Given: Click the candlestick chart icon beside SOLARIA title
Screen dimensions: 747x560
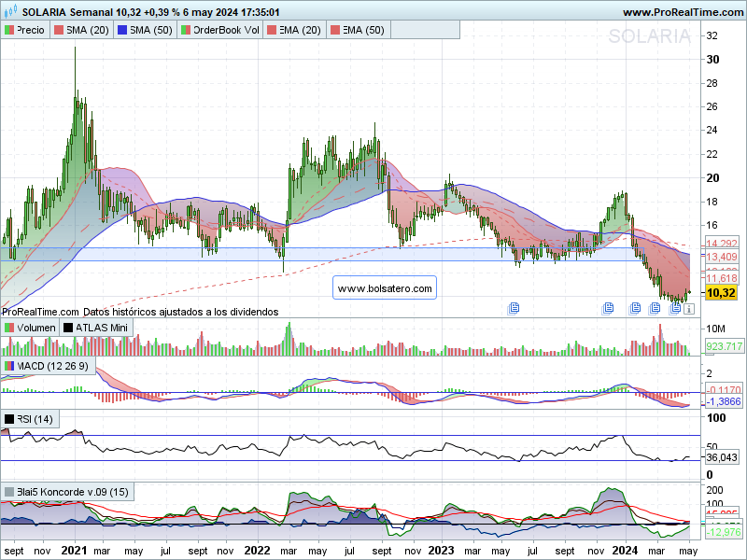Looking at the screenshot, I should click(x=10, y=10).
